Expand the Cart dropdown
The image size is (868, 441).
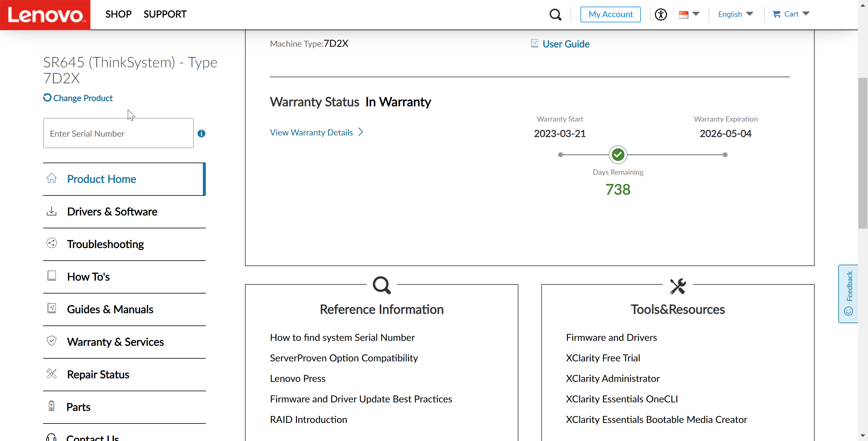click(806, 14)
